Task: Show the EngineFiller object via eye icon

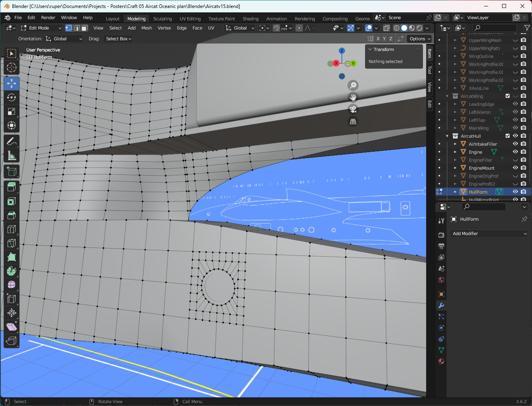Action: point(515,160)
